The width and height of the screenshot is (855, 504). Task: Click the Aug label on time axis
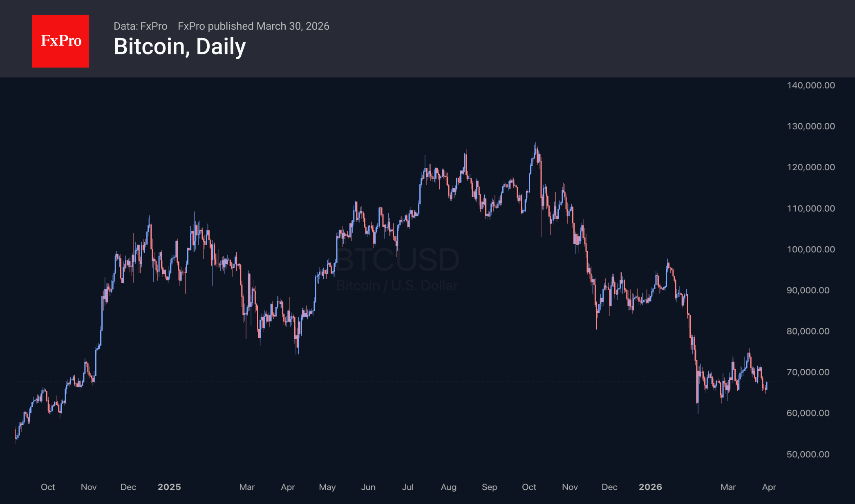(x=448, y=487)
